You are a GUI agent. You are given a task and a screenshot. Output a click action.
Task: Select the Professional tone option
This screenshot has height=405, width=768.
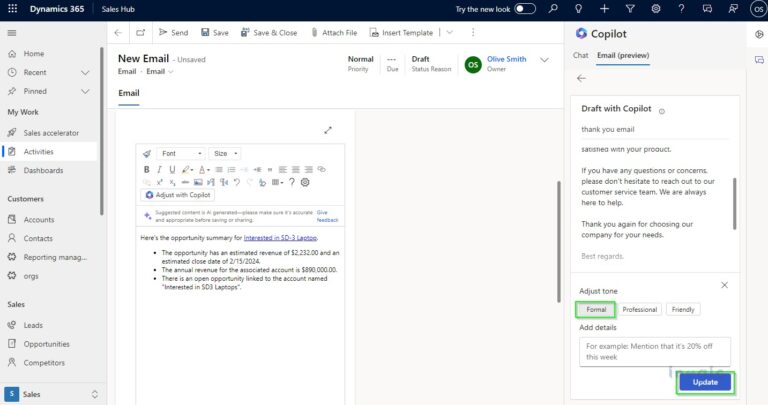(639, 309)
